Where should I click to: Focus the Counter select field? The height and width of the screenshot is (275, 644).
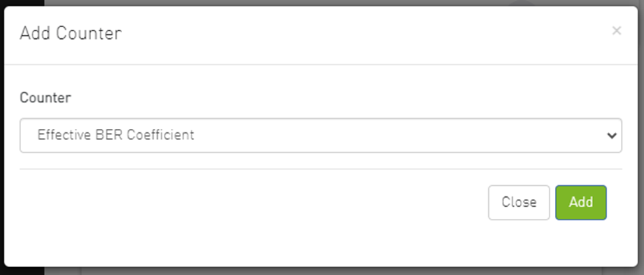[320, 136]
